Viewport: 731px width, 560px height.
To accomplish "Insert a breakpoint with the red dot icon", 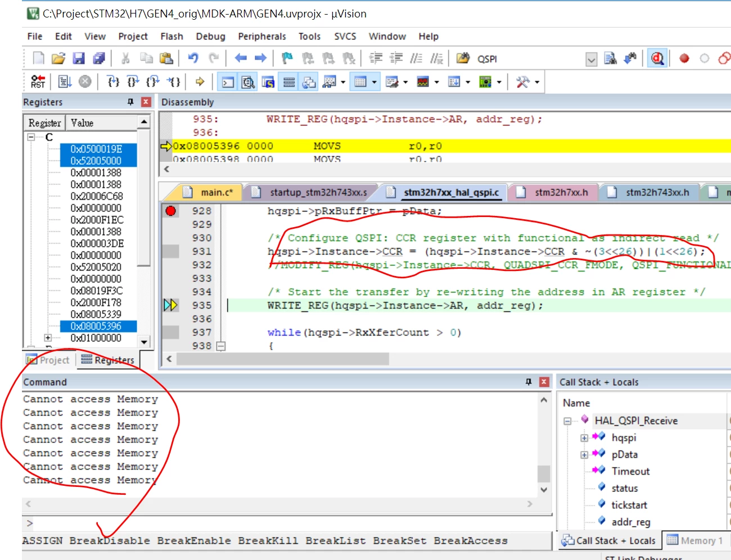I will (x=684, y=58).
